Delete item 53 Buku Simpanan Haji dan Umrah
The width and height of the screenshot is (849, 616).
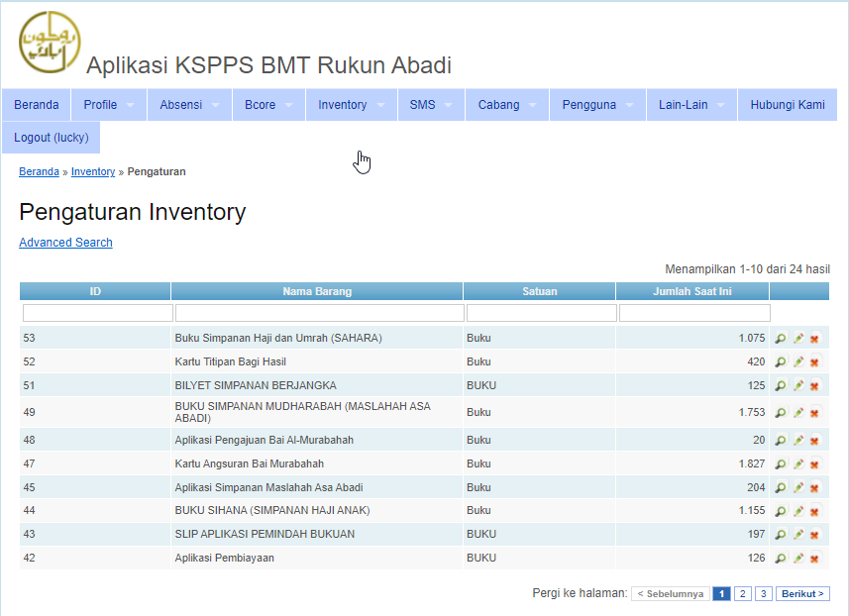point(814,339)
